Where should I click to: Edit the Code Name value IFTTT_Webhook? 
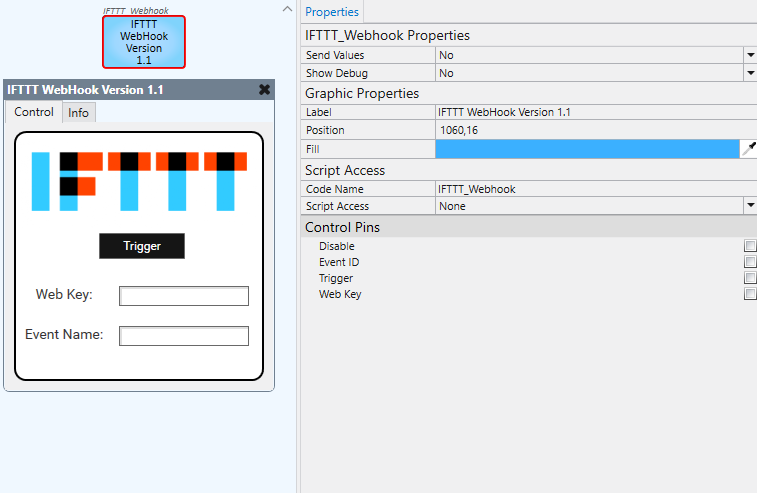coord(596,189)
